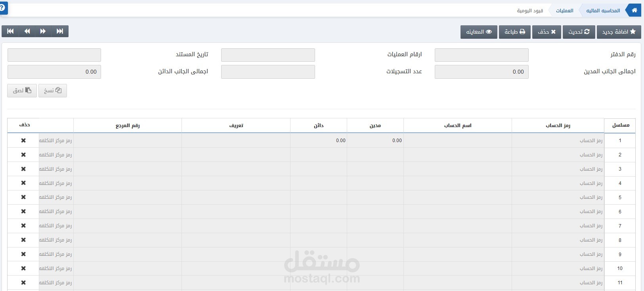The height and width of the screenshot is (291, 644).
Task: Click row 1 مدين value 0.00
Action: click(375, 141)
